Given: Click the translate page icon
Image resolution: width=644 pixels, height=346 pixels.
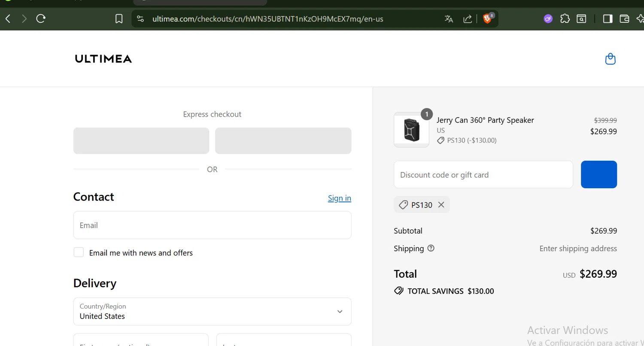Looking at the screenshot, I should point(449,19).
